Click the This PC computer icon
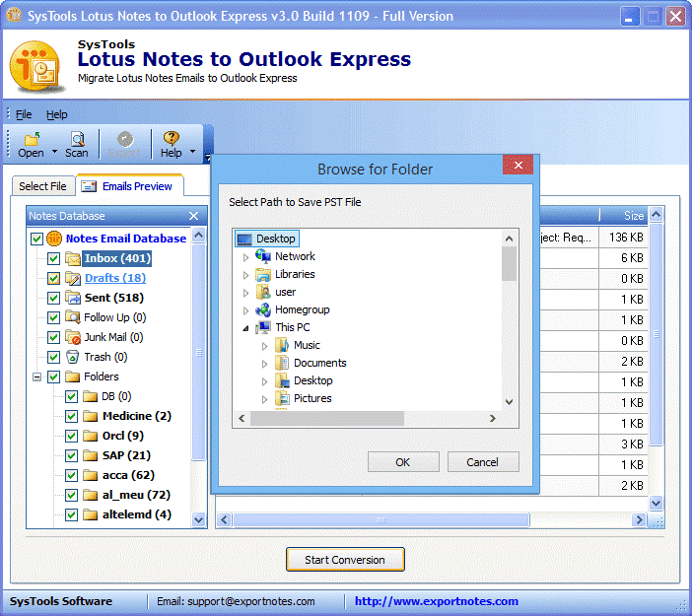Screen dimensions: 692x616 click(x=263, y=327)
